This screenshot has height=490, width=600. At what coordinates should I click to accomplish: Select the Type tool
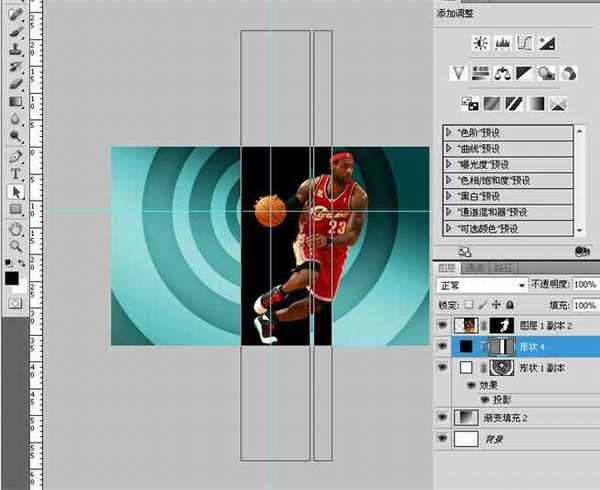(16, 174)
